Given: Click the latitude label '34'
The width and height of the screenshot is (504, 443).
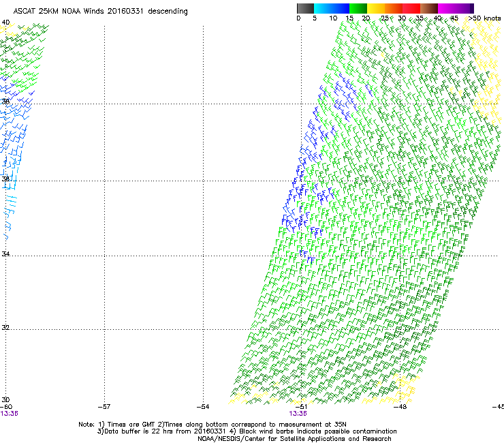Looking at the screenshot, I should click(5, 254).
